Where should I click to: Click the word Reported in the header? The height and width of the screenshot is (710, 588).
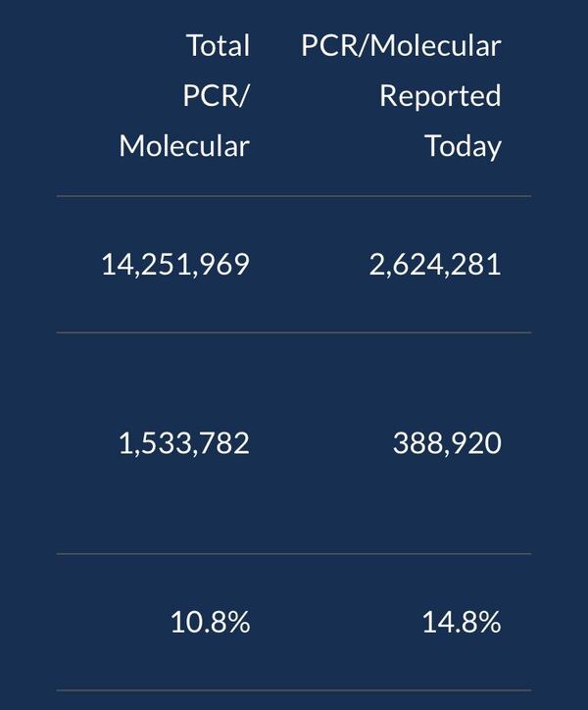click(x=440, y=96)
